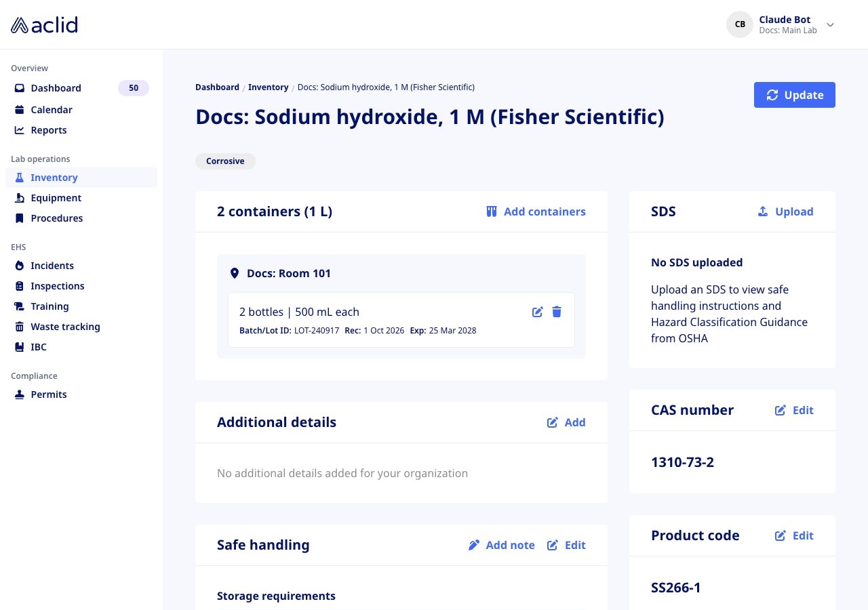The height and width of the screenshot is (610, 868).
Task: Click the Waste tracking trash icon
Action: pyautogui.click(x=20, y=327)
